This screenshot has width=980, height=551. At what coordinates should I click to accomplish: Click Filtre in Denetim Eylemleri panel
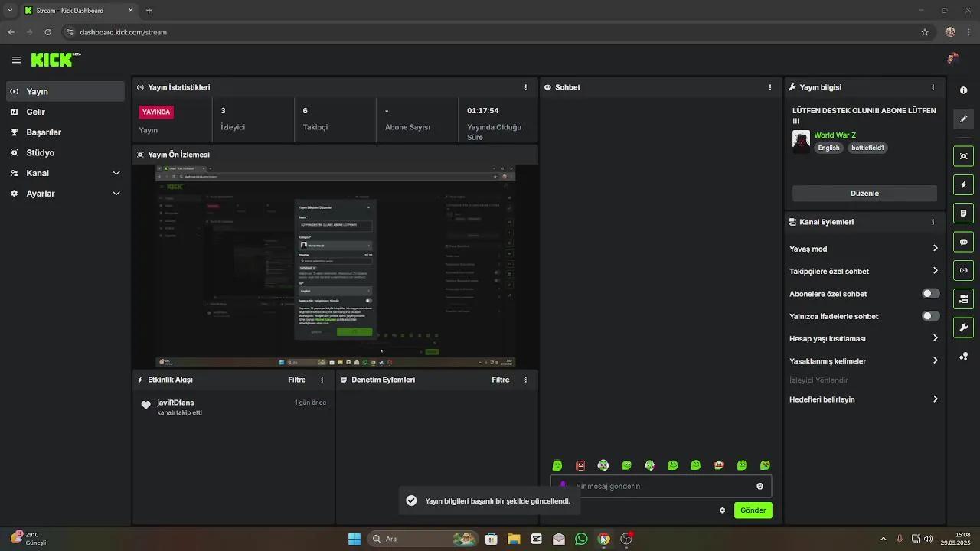[501, 380]
